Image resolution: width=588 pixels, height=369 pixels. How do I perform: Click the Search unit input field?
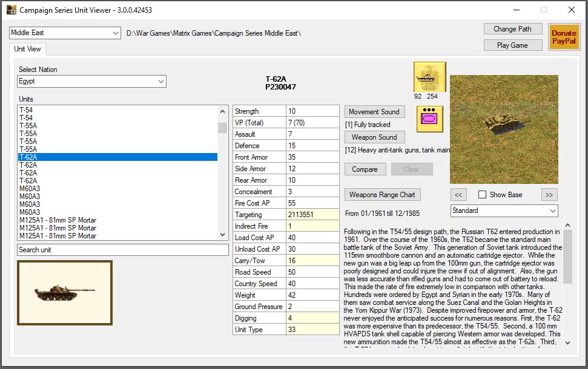(x=122, y=250)
